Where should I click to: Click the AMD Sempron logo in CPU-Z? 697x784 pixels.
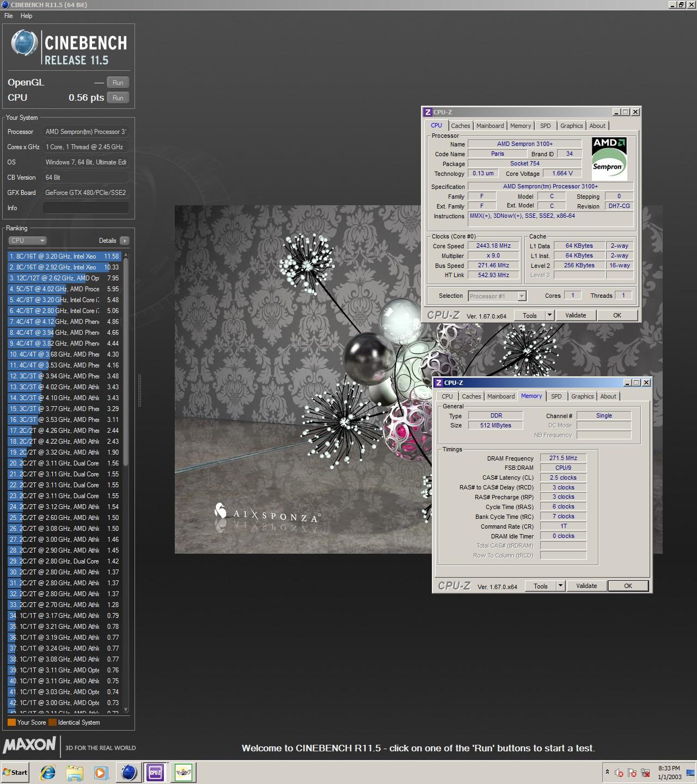pos(609,159)
